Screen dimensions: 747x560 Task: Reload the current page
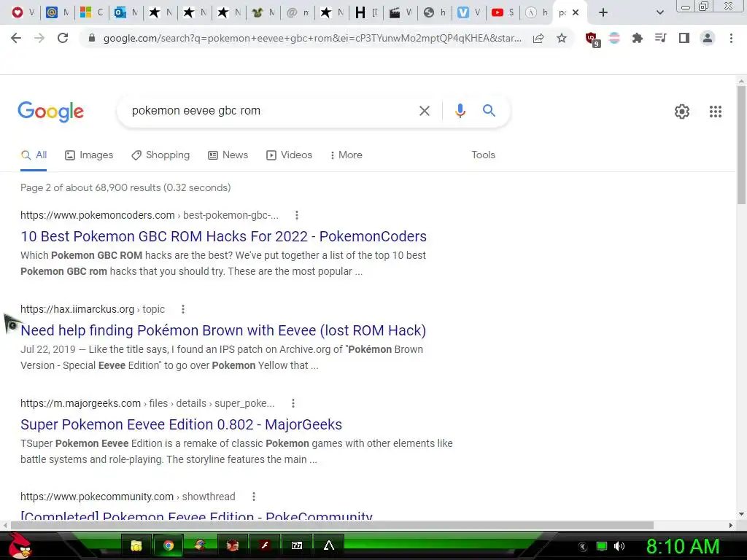[63, 38]
